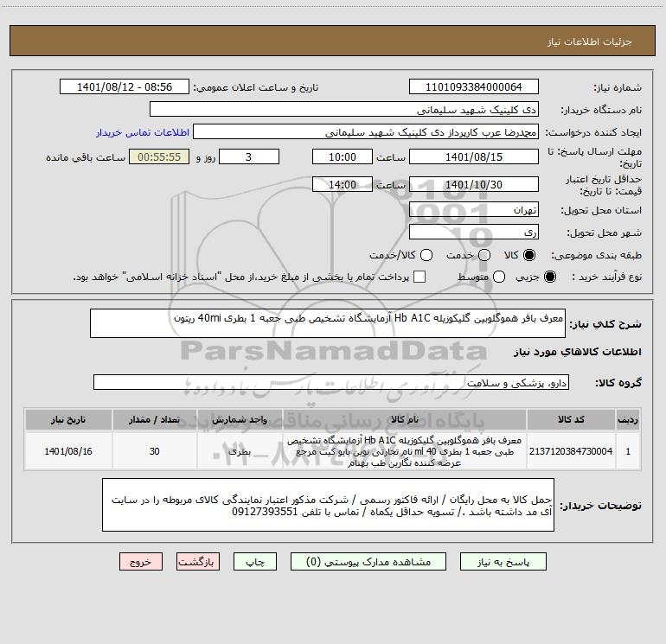Click the delivery province field تهران
Screen dimensions: 666x644
[x=474, y=210]
